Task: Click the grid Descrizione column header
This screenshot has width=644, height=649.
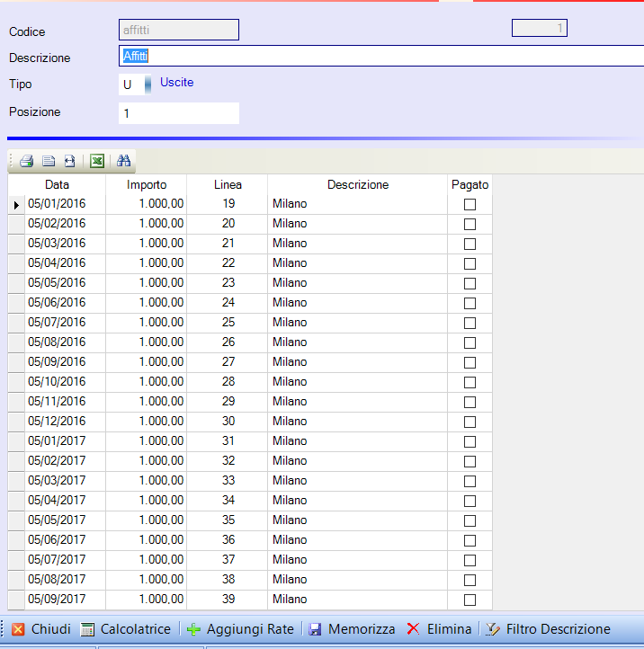Action: click(x=358, y=184)
